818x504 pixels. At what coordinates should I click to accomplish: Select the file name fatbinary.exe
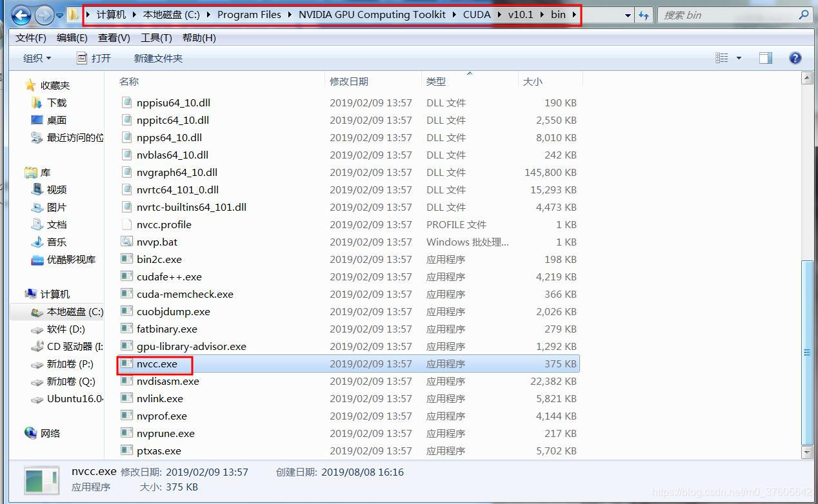167,329
